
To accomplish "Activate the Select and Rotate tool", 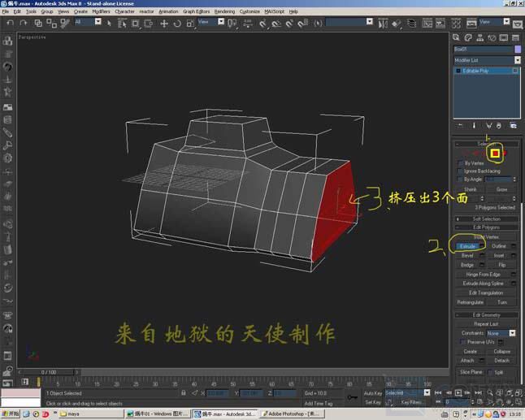I will 177,23.
